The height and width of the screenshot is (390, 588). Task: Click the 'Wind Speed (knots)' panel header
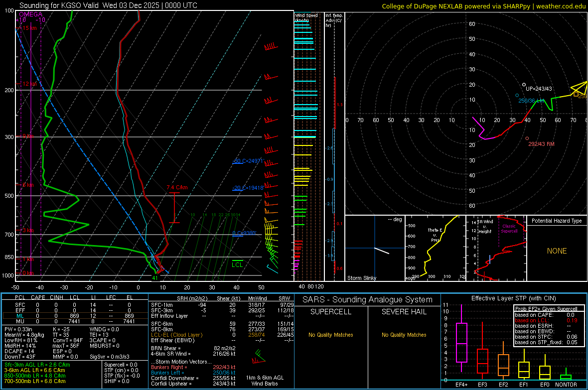coord(306,17)
